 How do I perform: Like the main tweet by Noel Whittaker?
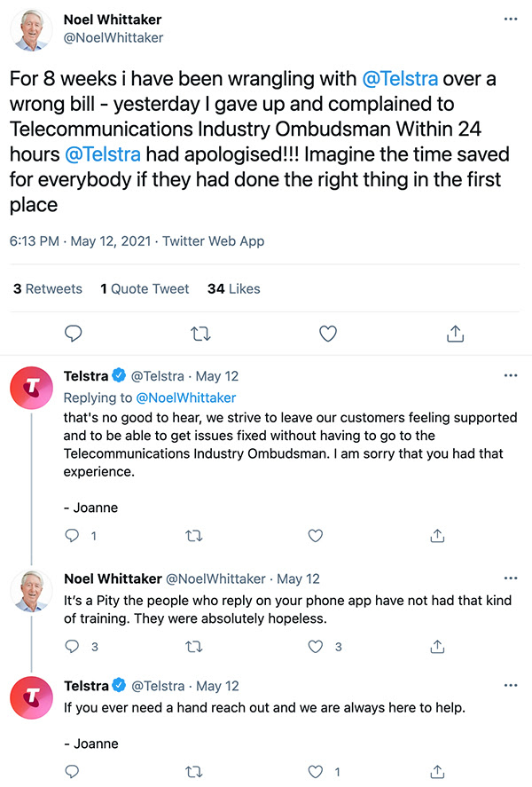tap(328, 334)
